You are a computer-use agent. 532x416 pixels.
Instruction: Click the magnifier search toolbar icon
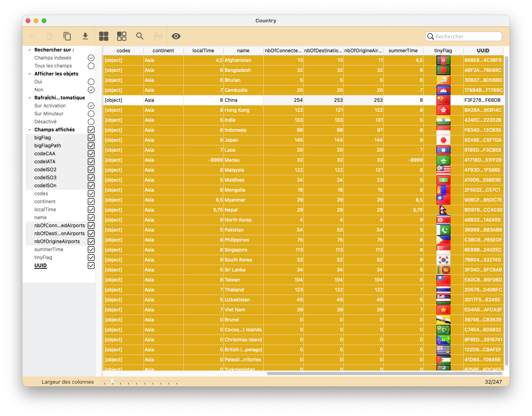pos(139,36)
